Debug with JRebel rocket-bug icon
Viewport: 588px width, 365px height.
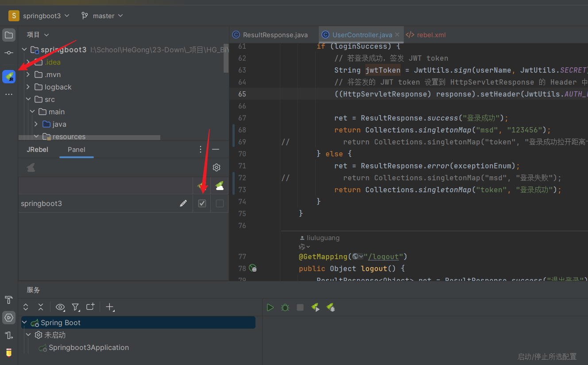click(330, 307)
